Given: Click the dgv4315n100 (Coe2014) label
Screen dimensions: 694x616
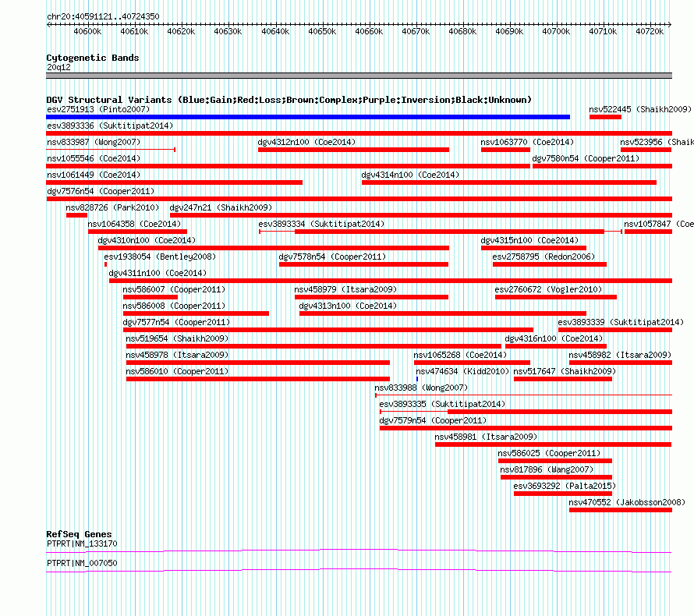Looking at the screenshot, I should point(529,240).
